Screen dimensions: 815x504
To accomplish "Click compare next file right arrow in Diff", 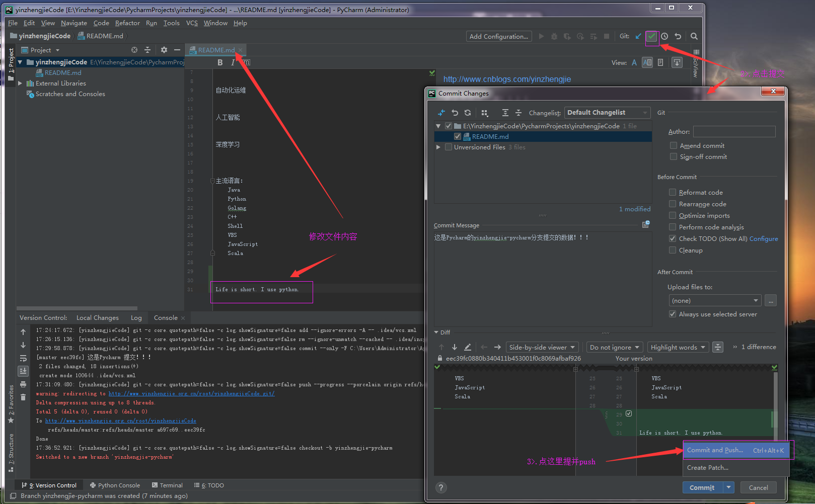I will 497,347.
